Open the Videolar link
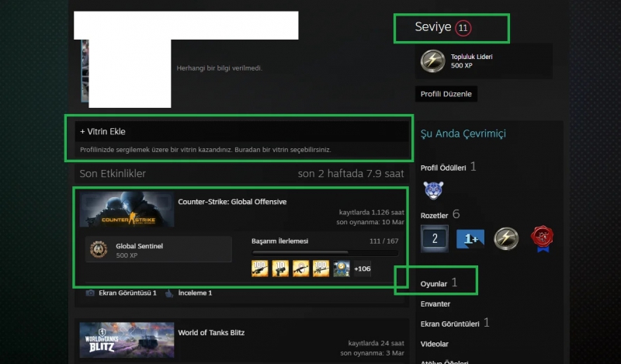This screenshot has width=621, height=364. coord(435,344)
